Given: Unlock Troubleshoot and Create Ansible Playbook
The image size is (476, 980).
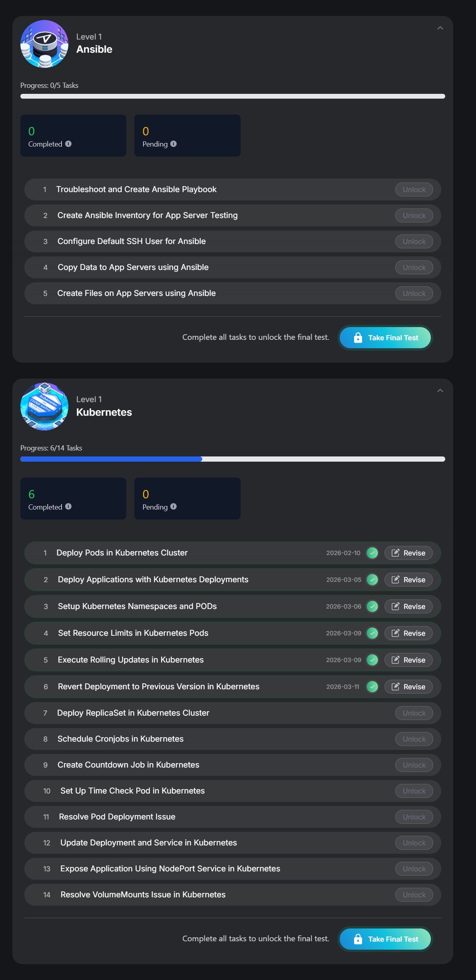Looking at the screenshot, I should pos(414,190).
